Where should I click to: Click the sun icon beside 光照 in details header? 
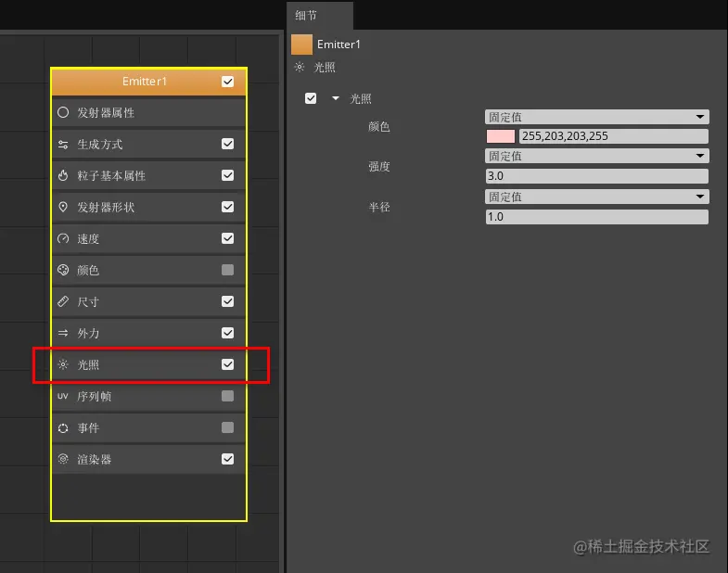(300, 68)
